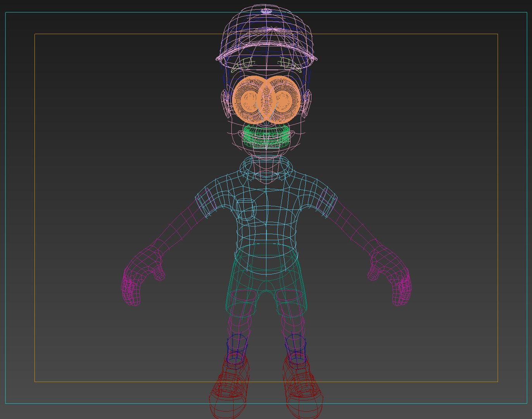Select the red shoe on the viewport's right
The width and height of the screenshot is (532, 419).
pyautogui.click(x=302, y=386)
